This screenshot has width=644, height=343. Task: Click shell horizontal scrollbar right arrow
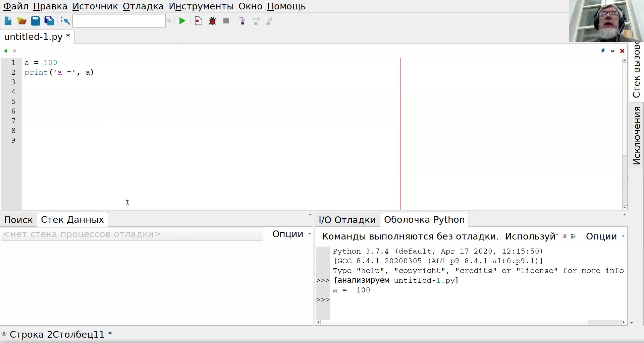[x=624, y=322]
